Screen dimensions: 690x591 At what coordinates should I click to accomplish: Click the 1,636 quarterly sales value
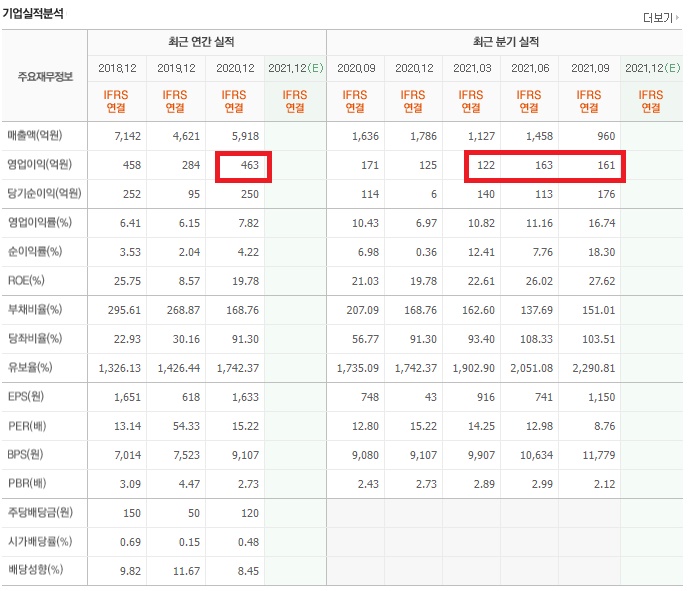365,136
